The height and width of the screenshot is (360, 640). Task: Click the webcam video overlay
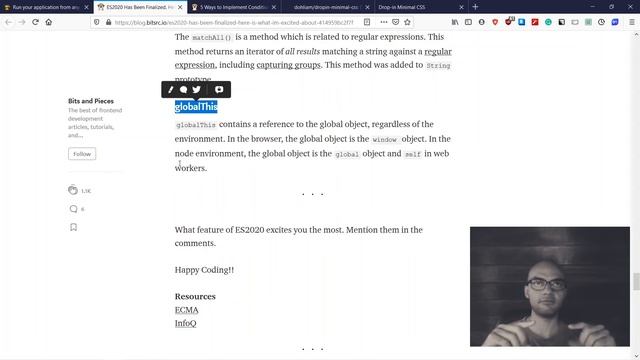point(549,287)
